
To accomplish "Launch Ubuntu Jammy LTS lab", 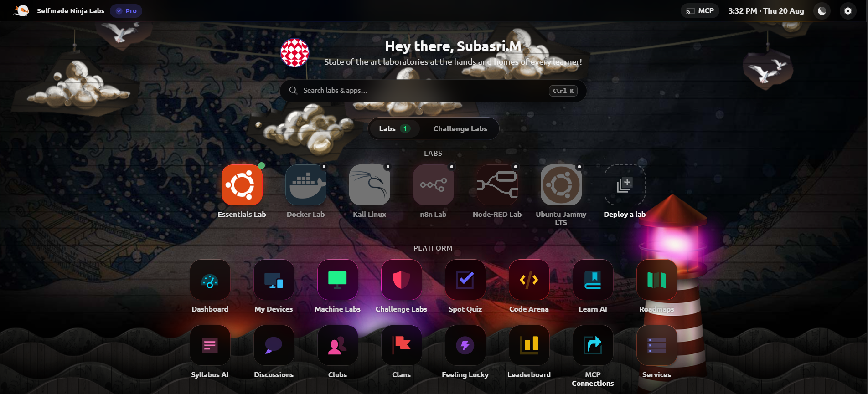I will click(x=561, y=185).
